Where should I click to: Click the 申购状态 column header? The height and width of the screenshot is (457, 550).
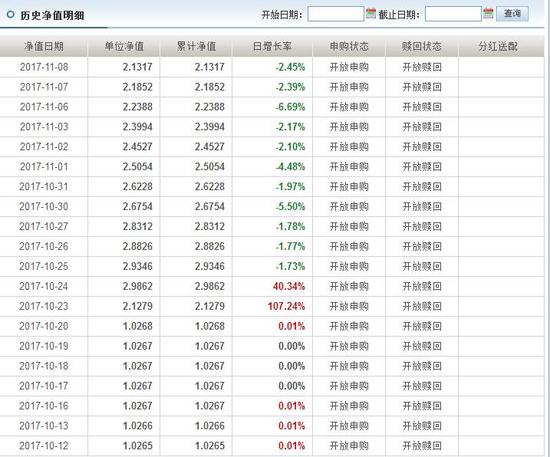(349, 46)
